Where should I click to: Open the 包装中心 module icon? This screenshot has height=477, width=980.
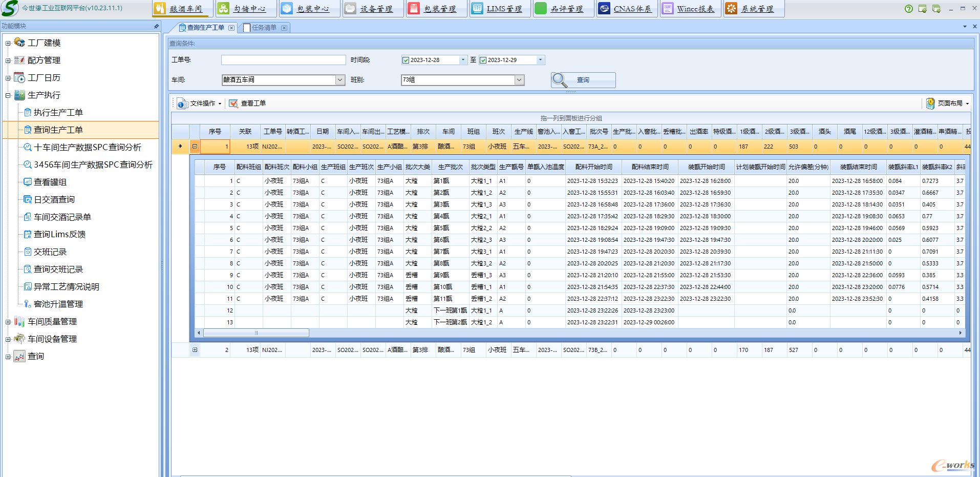pyautogui.click(x=287, y=9)
